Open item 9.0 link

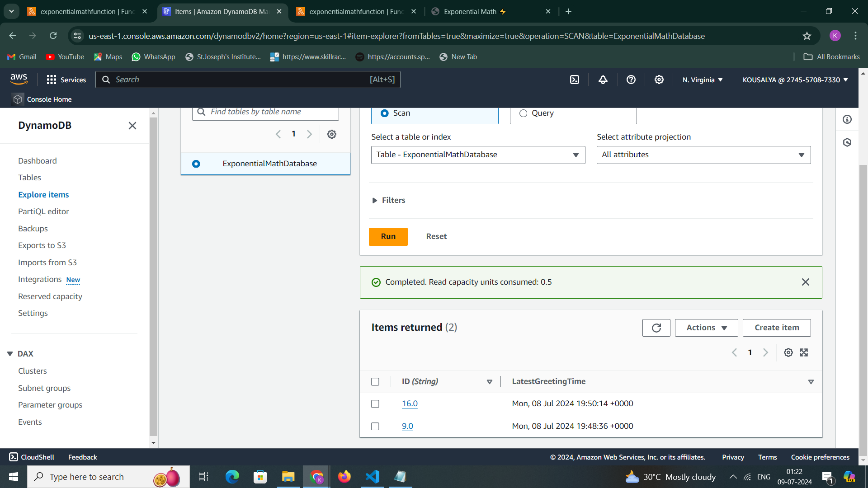[407, 426]
